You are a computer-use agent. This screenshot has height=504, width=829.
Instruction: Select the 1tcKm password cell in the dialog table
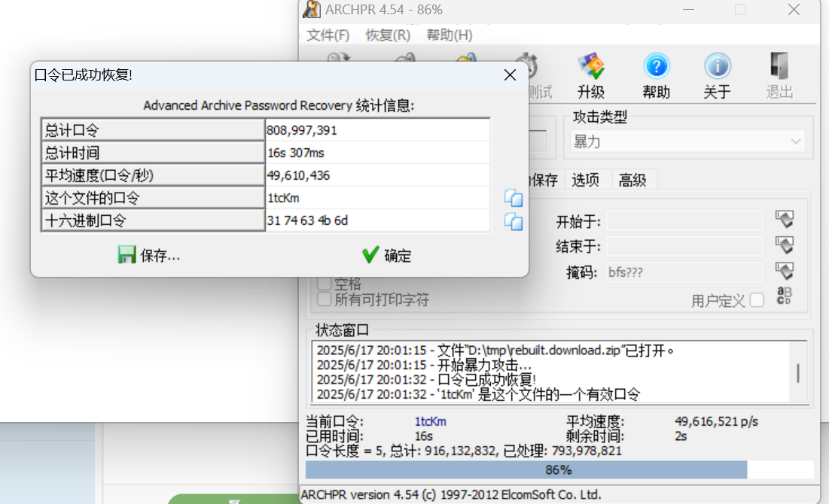click(377, 198)
